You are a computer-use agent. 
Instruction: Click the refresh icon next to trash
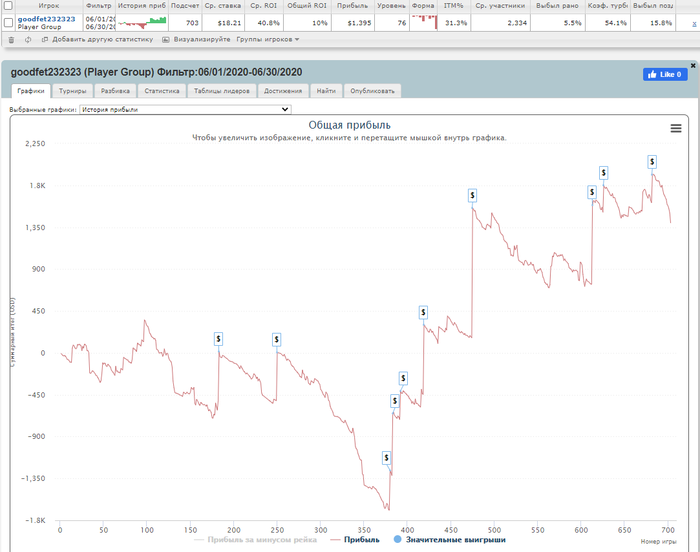pyautogui.click(x=28, y=40)
